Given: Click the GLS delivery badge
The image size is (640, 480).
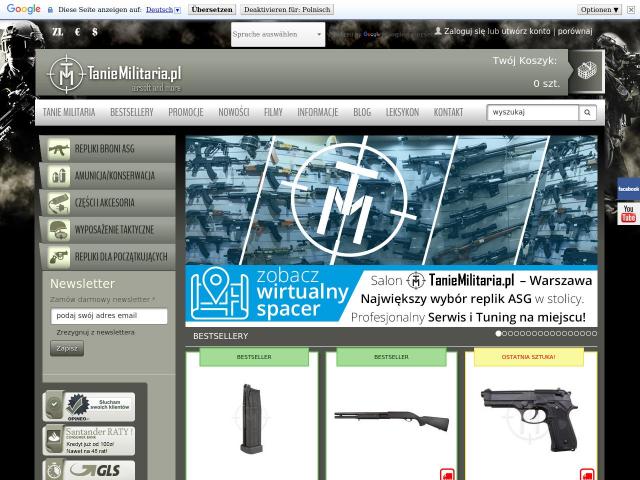Looking at the screenshot, I should click(x=89, y=470).
